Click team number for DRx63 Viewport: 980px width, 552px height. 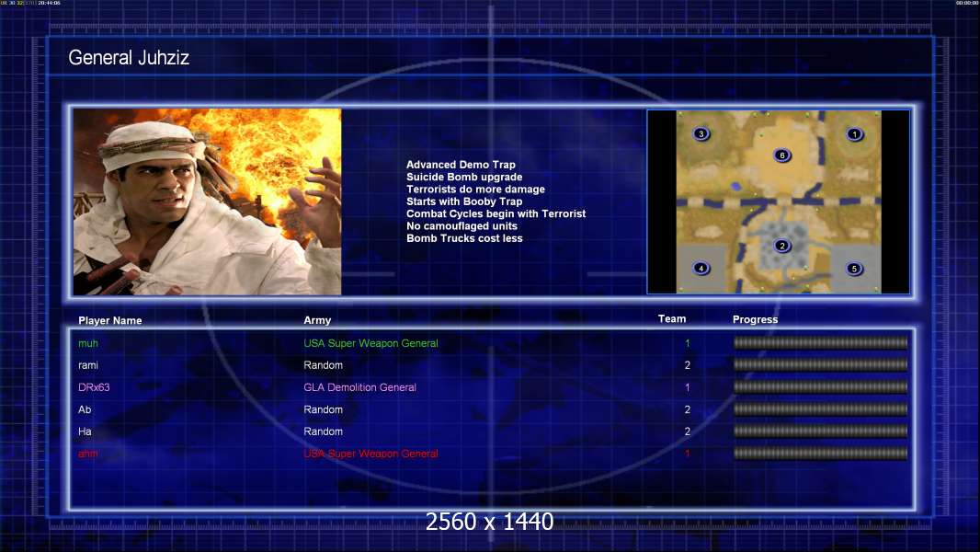[687, 387]
